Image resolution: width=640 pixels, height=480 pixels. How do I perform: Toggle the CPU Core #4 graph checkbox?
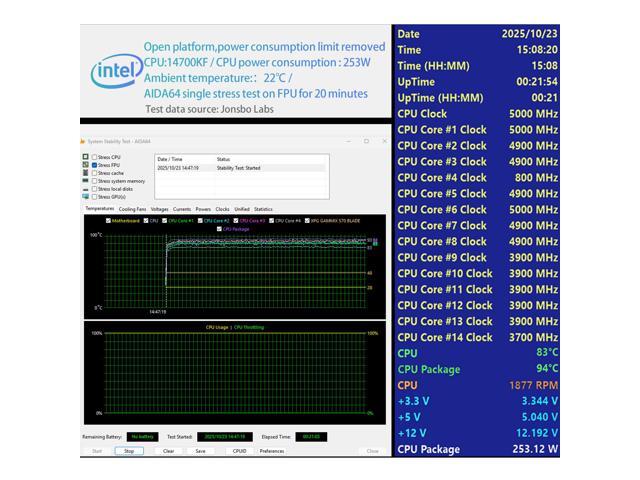(x=271, y=220)
